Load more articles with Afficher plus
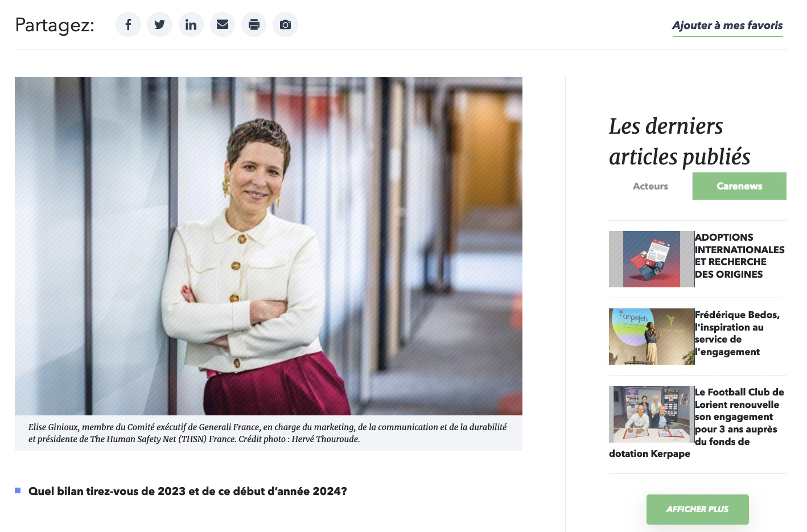 pos(697,509)
